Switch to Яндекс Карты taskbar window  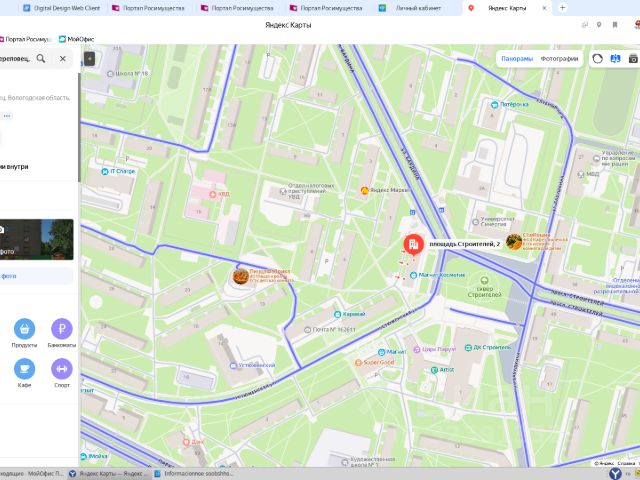pos(109,473)
